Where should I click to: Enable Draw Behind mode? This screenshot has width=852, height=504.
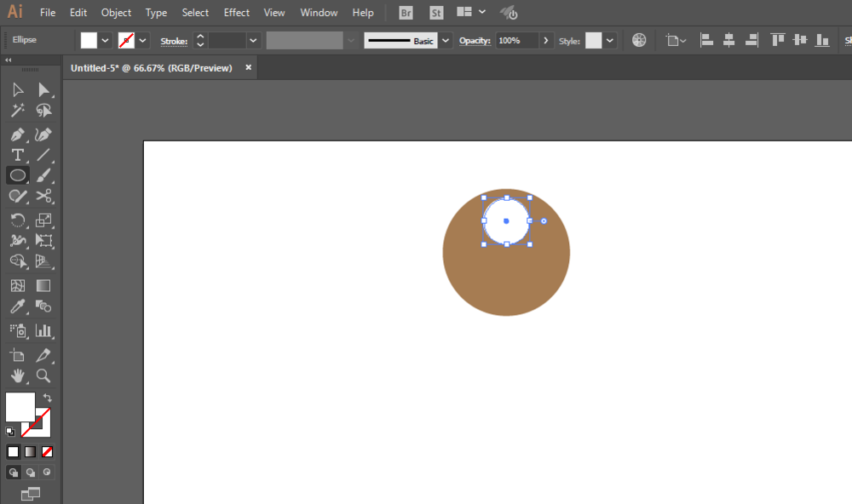(x=31, y=472)
